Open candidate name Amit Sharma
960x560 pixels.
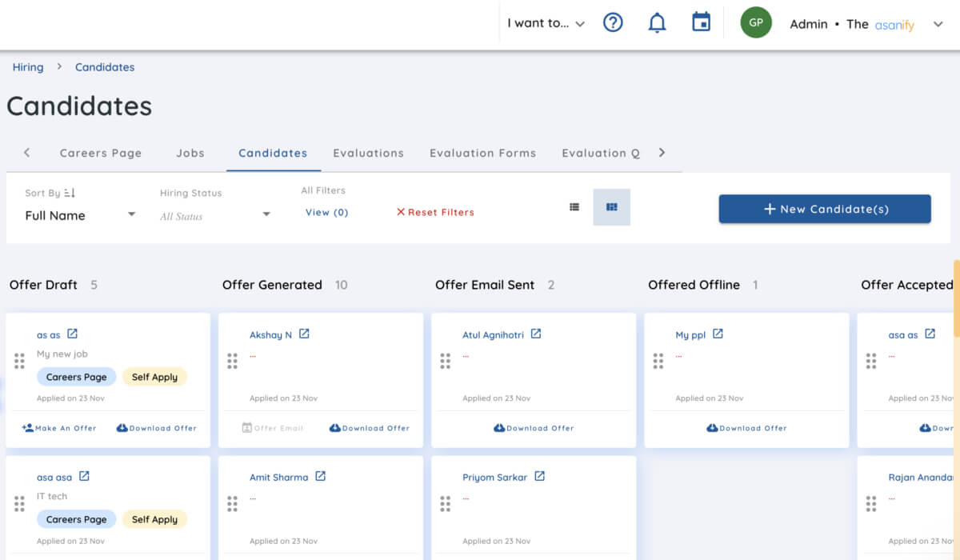coord(278,478)
